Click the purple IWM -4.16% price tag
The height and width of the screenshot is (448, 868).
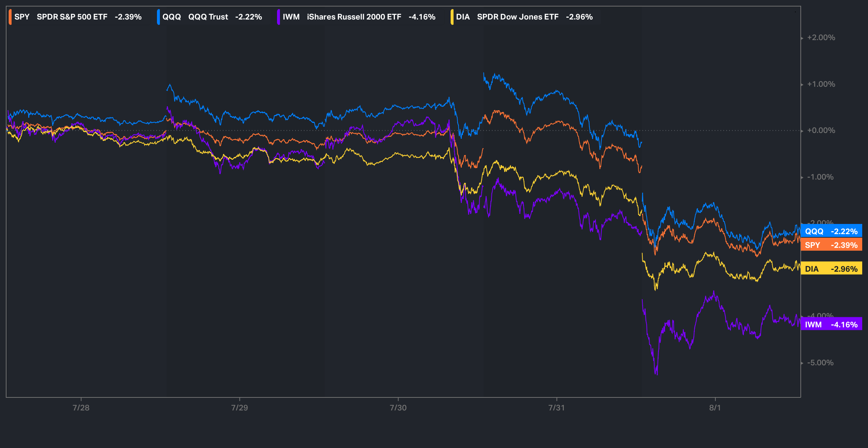pyautogui.click(x=831, y=324)
